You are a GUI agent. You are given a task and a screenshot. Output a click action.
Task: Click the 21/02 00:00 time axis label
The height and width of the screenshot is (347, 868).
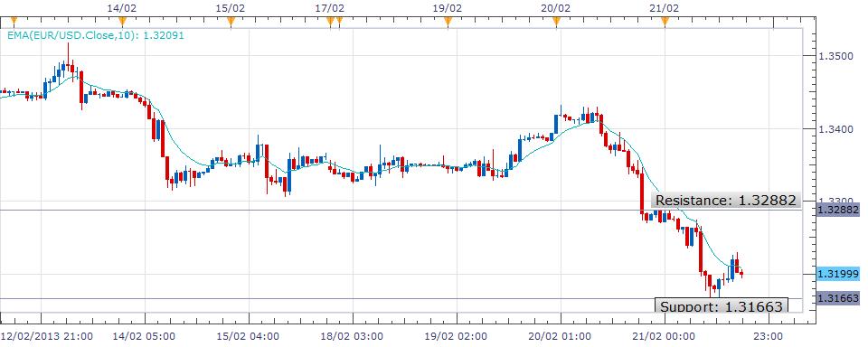pos(665,336)
